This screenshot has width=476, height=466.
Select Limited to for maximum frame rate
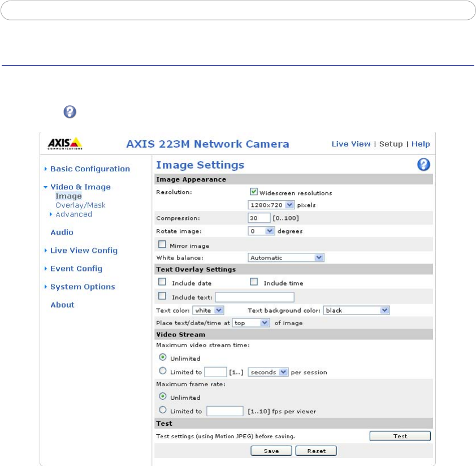click(x=163, y=411)
